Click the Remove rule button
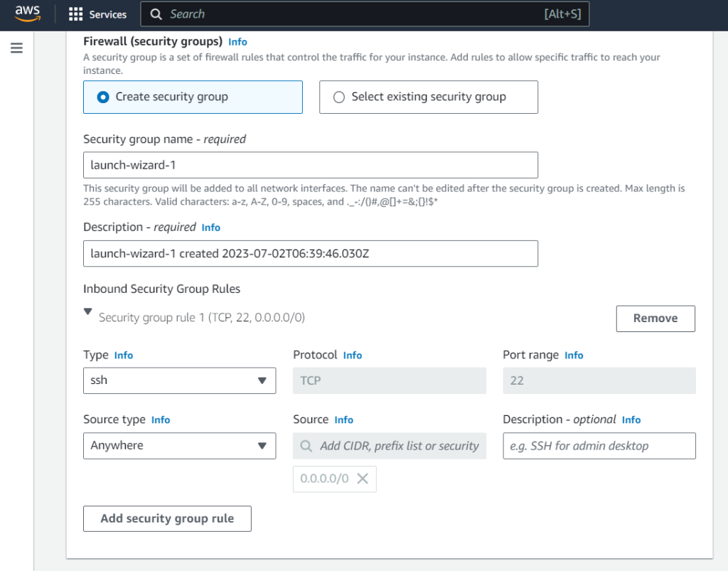Screen dimensions: 728x571 point(655,319)
